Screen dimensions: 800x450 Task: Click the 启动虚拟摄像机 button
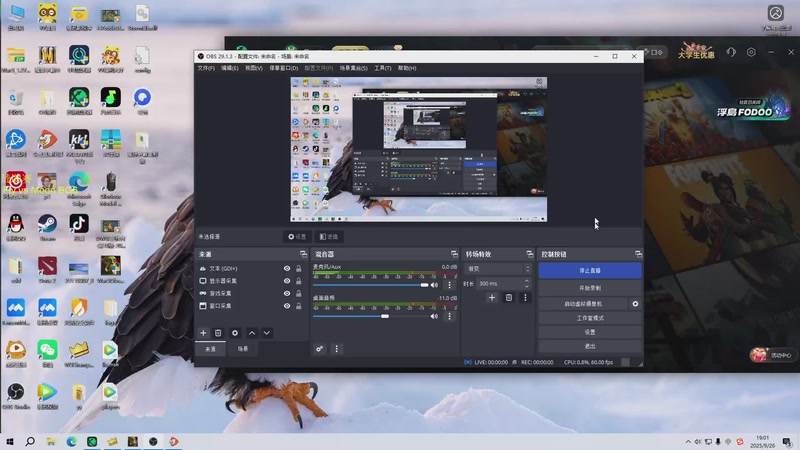click(x=583, y=304)
